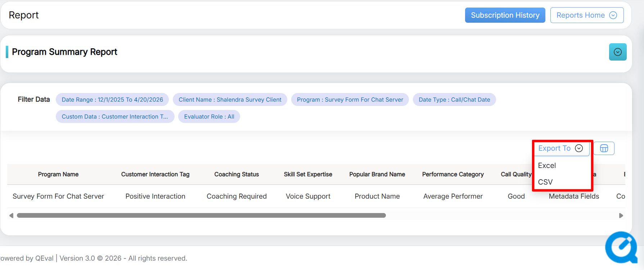Image resolution: width=644 pixels, height=270 pixels.
Task: Click the column chooser table icon
Action: pos(604,149)
